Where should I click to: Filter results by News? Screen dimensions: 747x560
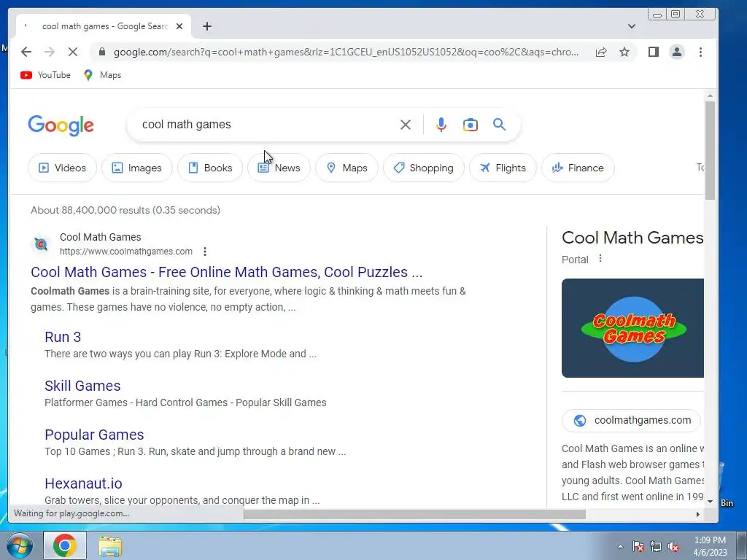[279, 168]
